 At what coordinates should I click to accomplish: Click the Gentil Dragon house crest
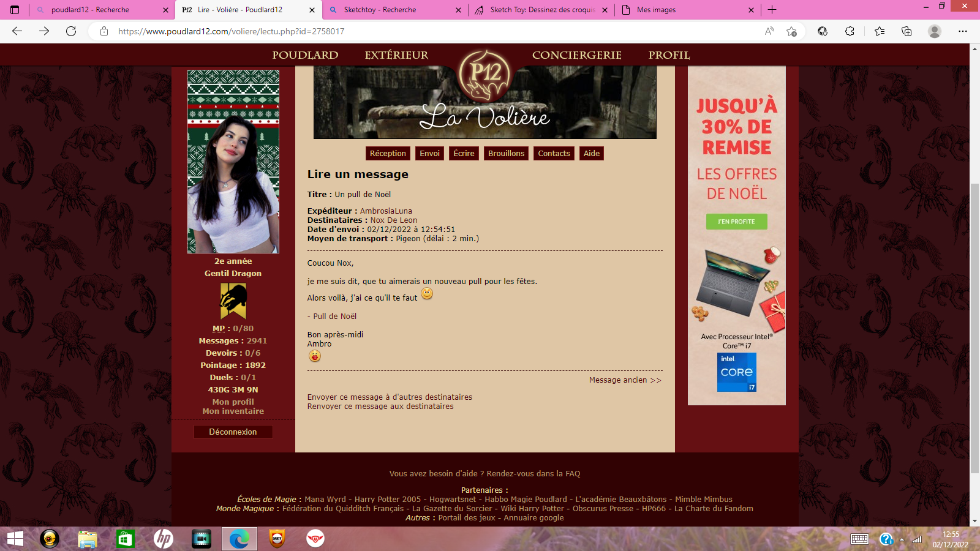pyautogui.click(x=233, y=301)
